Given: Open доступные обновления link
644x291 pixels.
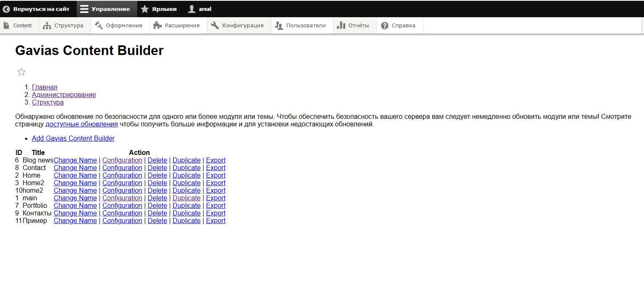Looking at the screenshot, I should pyautogui.click(x=81, y=124).
